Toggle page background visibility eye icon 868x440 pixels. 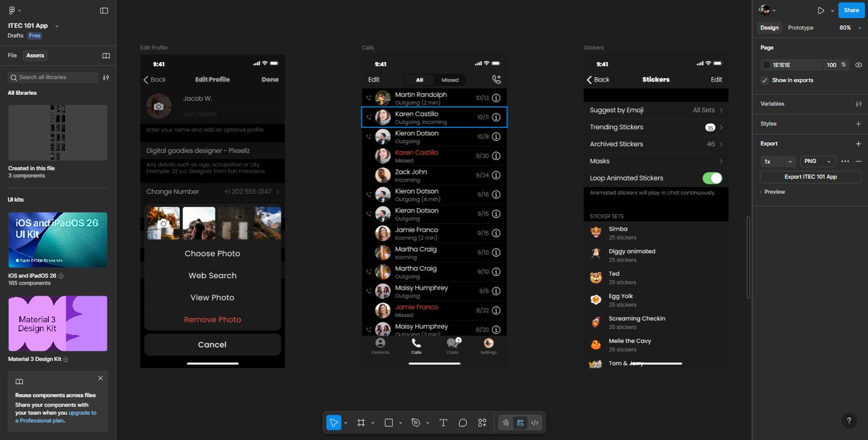[858, 65]
